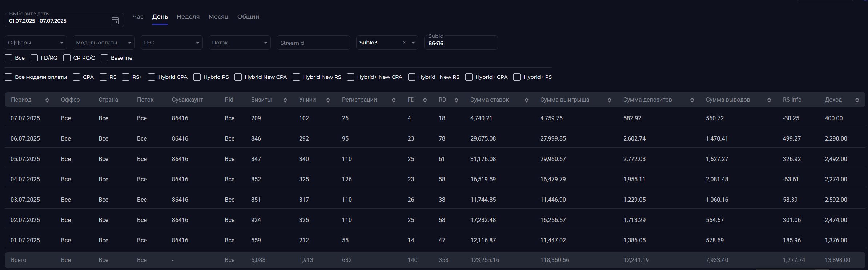Open the calendar date picker icon
The width and height of the screenshot is (868, 270).
pos(115,21)
